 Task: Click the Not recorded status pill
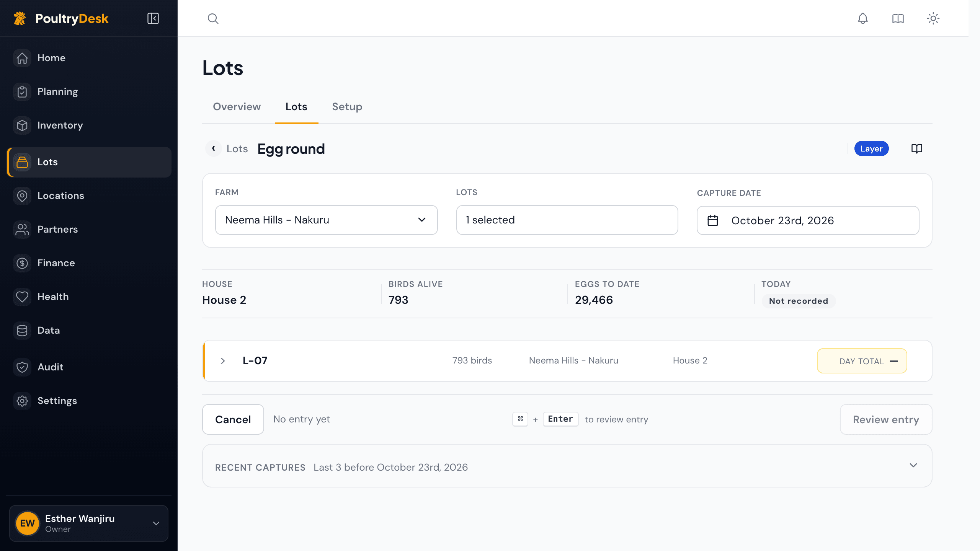[799, 301]
